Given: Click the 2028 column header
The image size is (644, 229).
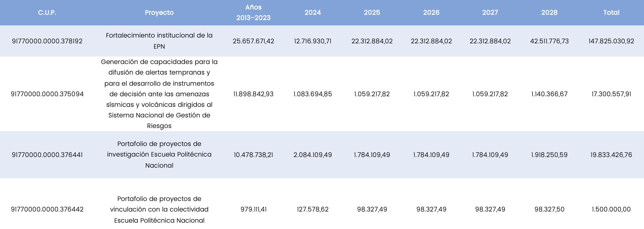Looking at the screenshot, I should coord(549,13).
